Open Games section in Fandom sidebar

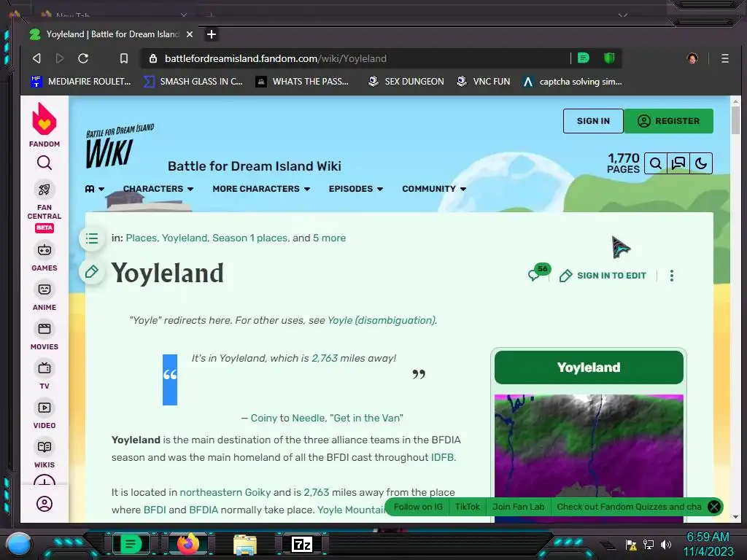pos(44,257)
